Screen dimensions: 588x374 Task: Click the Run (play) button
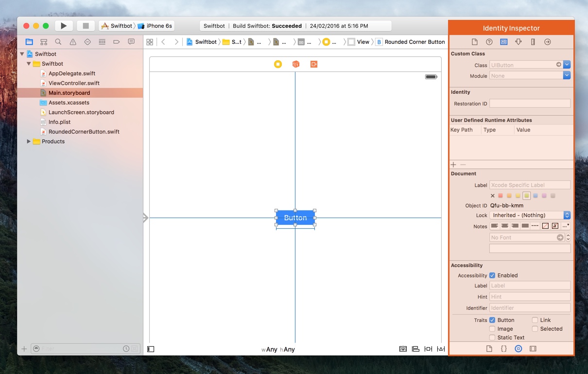pos(64,26)
